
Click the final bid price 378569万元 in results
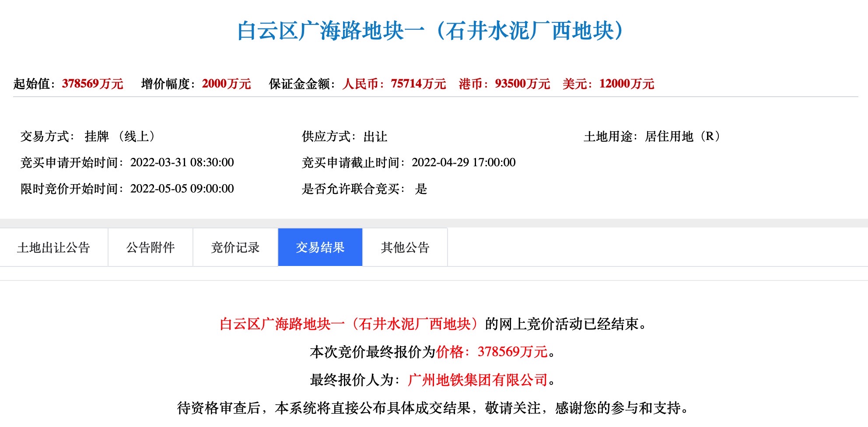[x=512, y=352]
